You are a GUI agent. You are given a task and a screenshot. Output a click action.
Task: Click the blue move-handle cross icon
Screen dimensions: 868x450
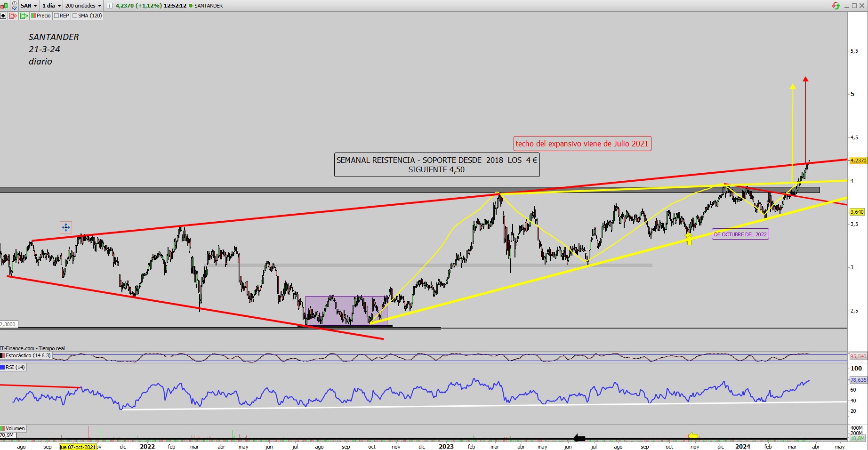[x=66, y=227]
